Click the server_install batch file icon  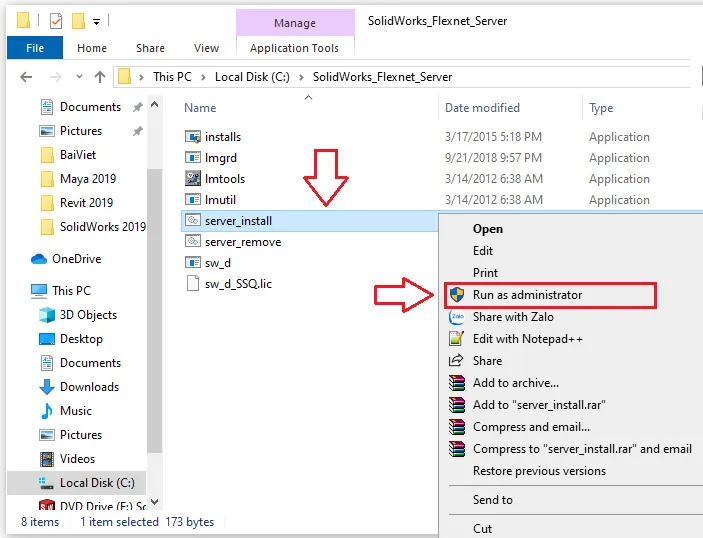click(193, 221)
